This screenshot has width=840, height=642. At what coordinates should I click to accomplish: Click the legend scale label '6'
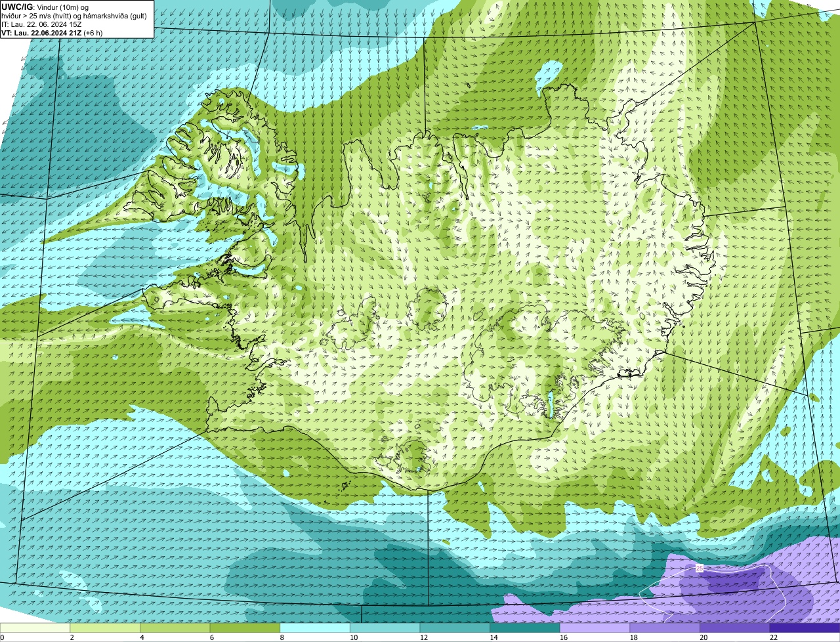pos(212,637)
